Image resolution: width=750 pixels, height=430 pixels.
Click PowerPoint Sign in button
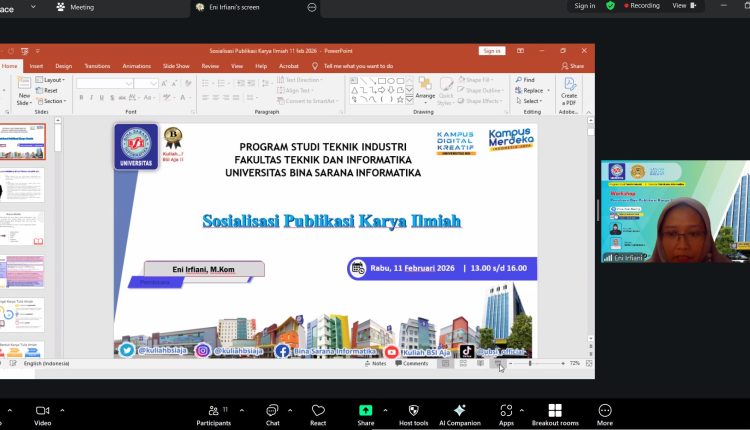point(492,51)
